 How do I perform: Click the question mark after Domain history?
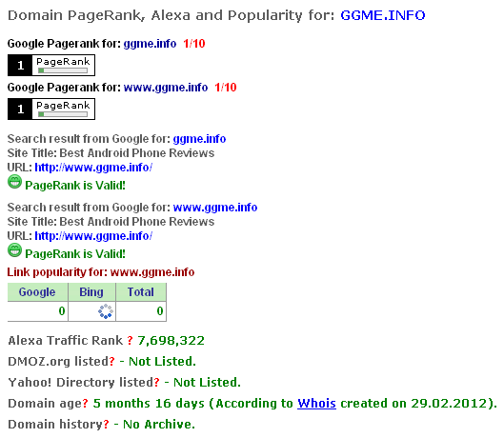tap(106, 425)
